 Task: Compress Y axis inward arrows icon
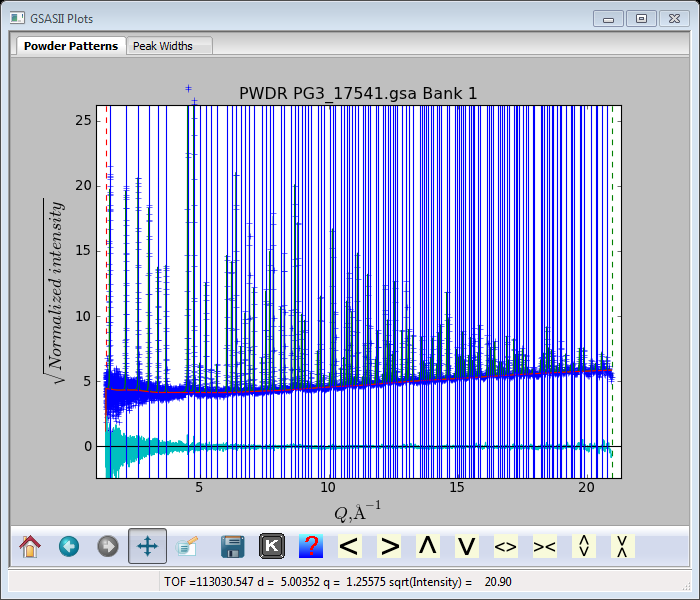(623, 546)
